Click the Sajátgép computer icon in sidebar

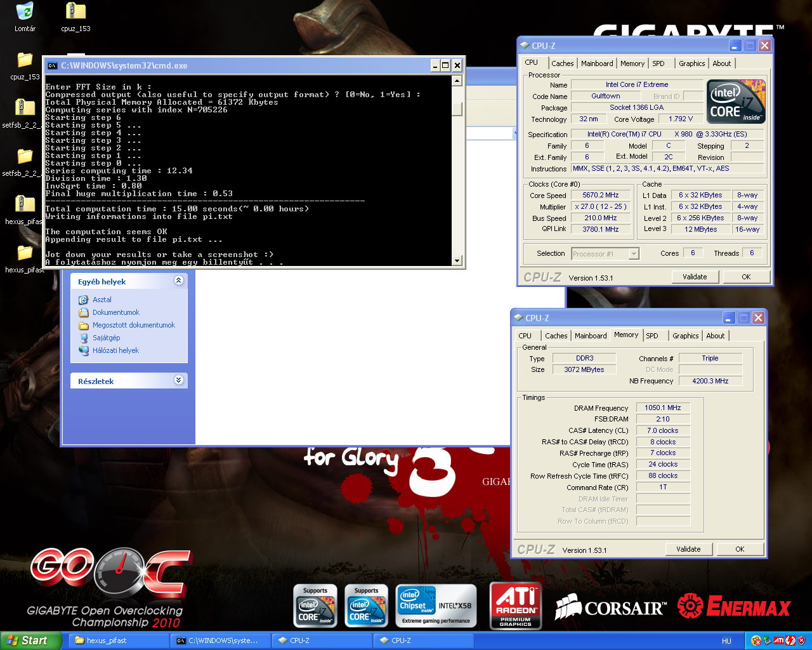tap(83, 338)
